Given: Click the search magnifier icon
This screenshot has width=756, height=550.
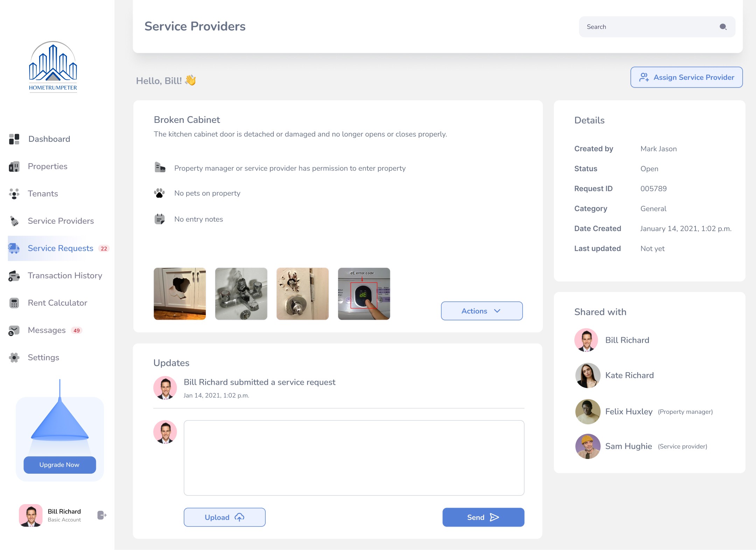Looking at the screenshot, I should tap(723, 27).
